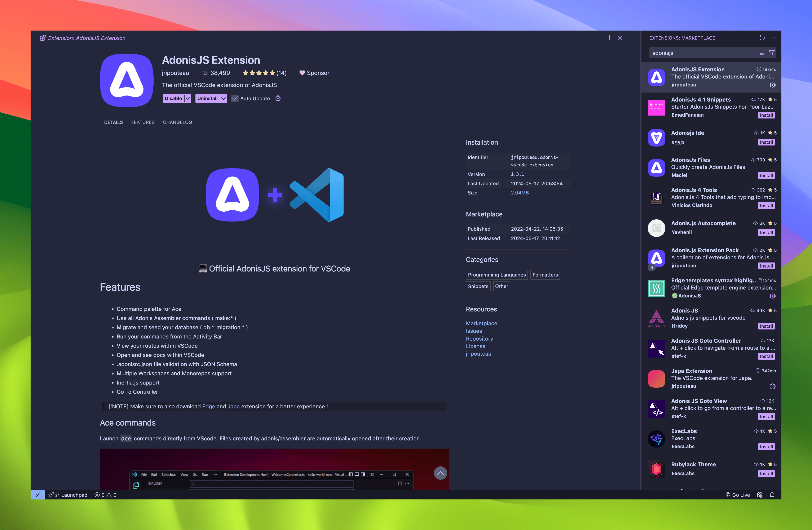The width and height of the screenshot is (812, 530).
Task: Open the Edge extension link in note
Action: pos(208,407)
